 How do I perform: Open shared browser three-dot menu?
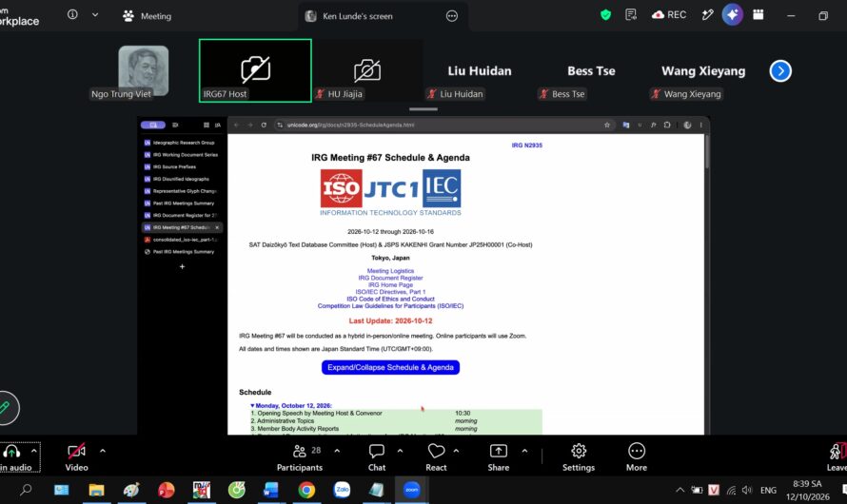pos(700,125)
